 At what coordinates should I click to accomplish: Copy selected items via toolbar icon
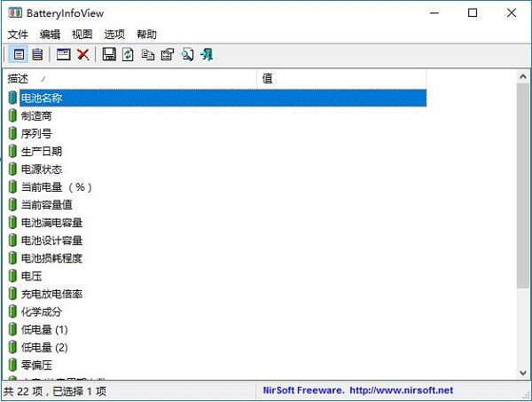click(147, 54)
